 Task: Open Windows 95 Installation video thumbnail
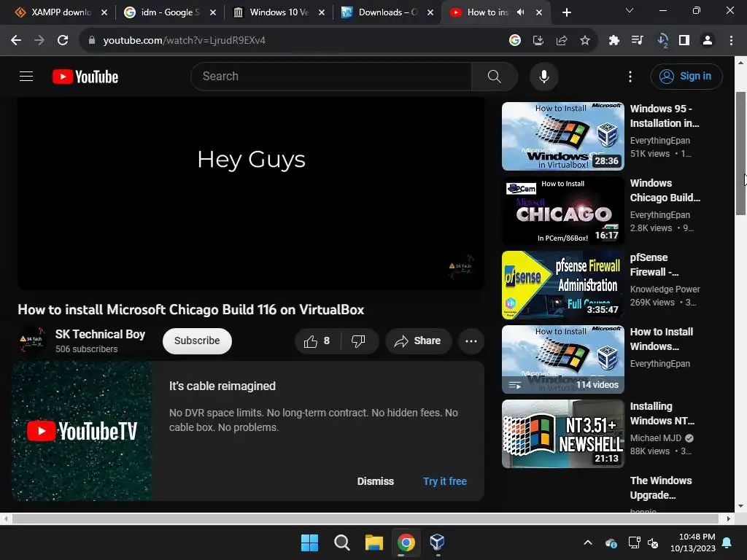[x=563, y=136]
